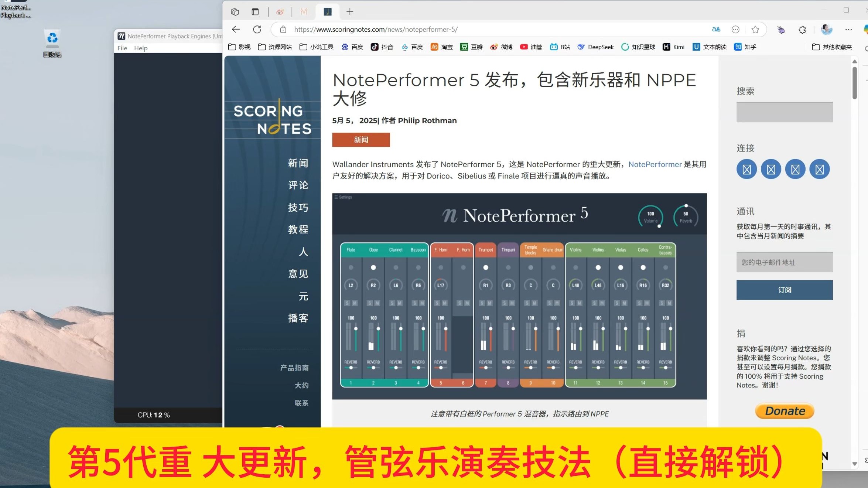Click the Scoring Notes logo
The image size is (868, 488).
coord(273,118)
